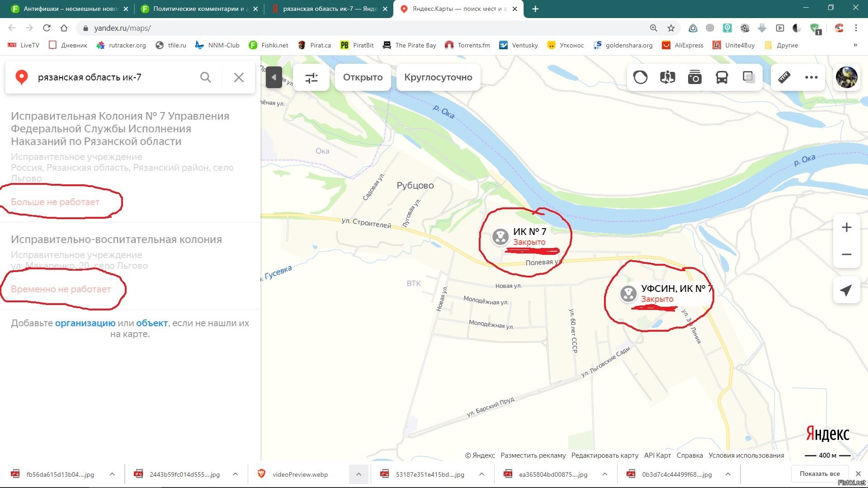Toggle the Круглосуточно filter
The height and width of the screenshot is (488, 868).
(438, 77)
